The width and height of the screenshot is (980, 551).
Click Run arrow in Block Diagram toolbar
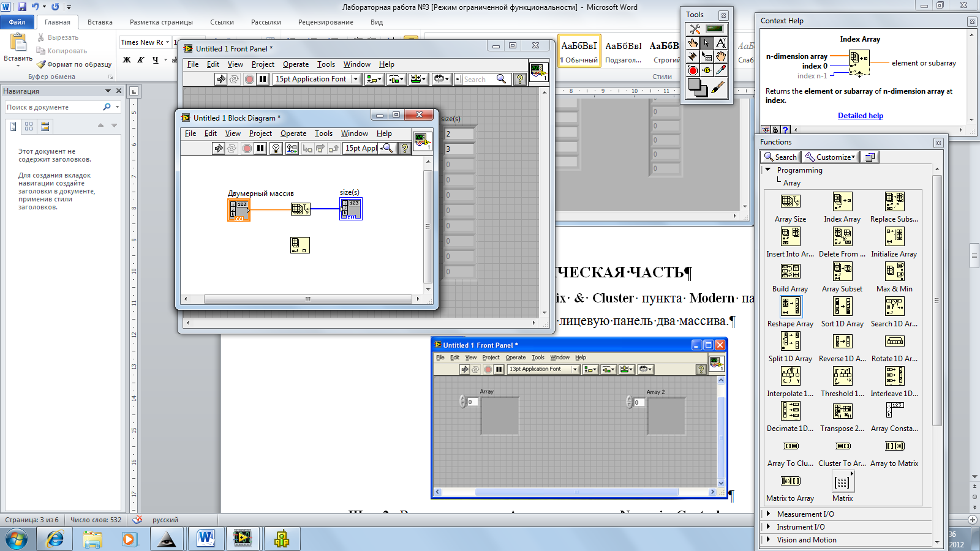point(219,148)
